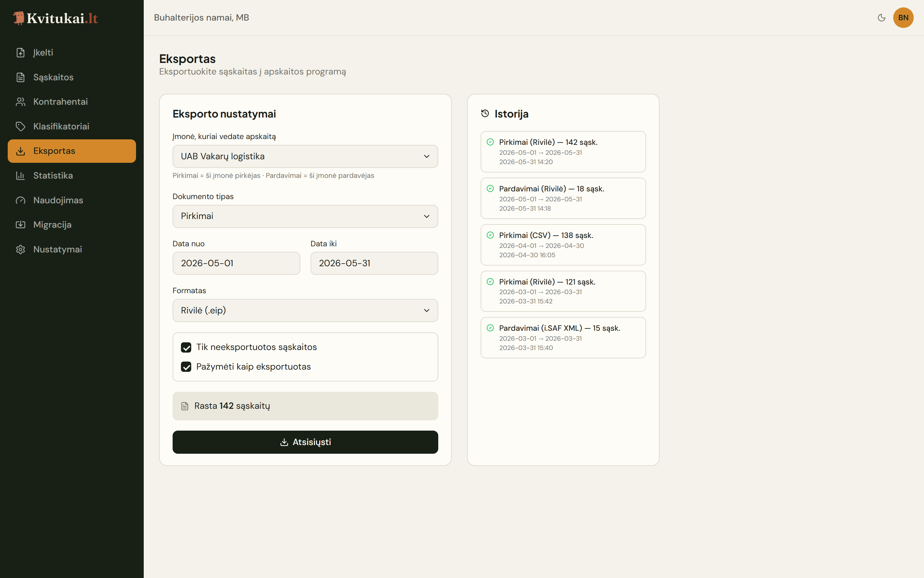Open Sąskaitos page from sidebar
The height and width of the screenshot is (578, 924).
click(72, 77)
